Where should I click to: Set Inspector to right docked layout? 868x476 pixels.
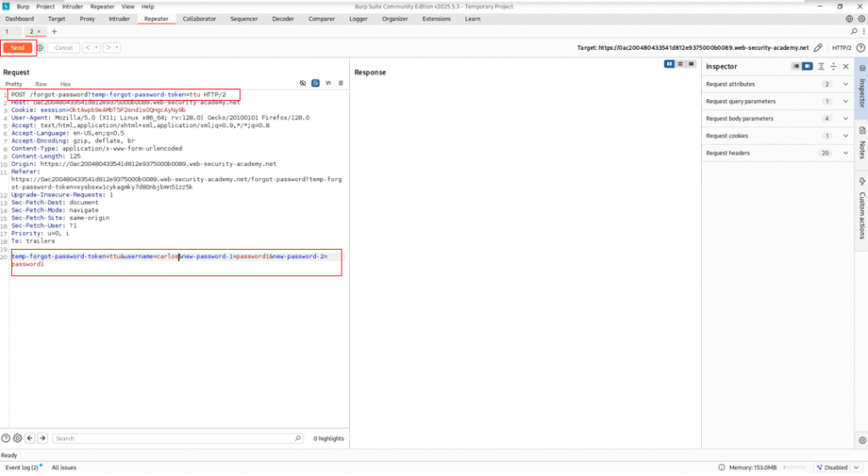pyautogui.click(x=807, y=66)
